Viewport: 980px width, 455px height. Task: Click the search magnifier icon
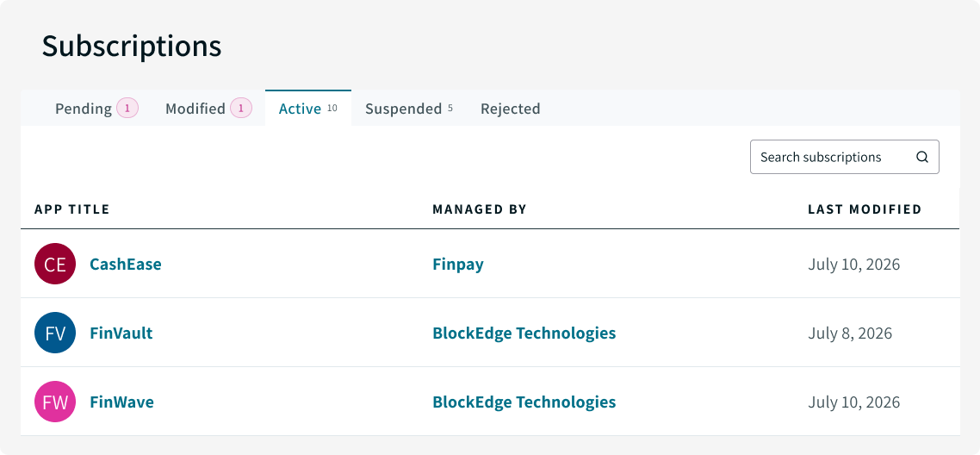[x=922, y=157]
